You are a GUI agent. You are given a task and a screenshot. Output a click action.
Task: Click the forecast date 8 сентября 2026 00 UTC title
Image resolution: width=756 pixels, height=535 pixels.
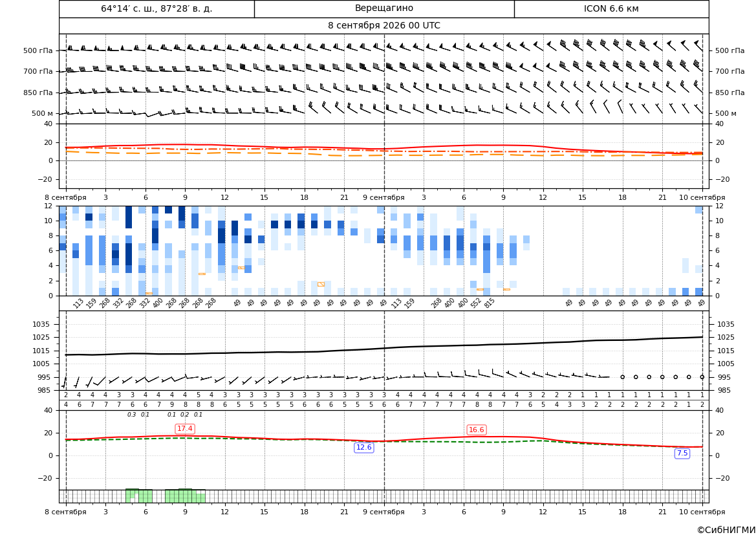384,26
